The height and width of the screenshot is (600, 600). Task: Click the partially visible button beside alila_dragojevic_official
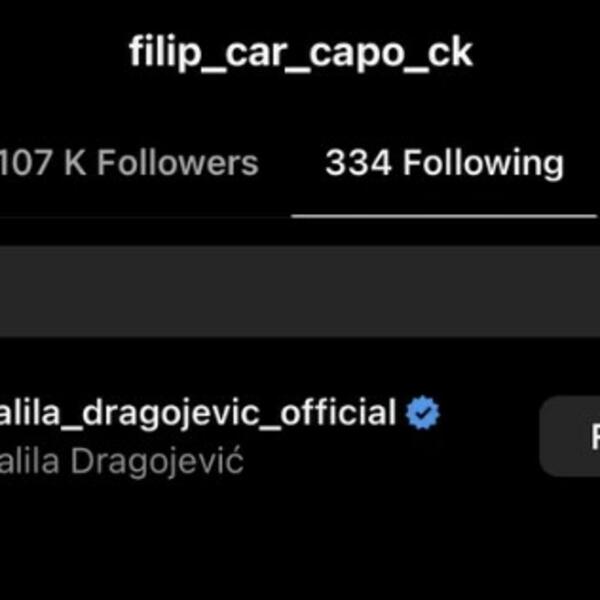coord(570,436)
